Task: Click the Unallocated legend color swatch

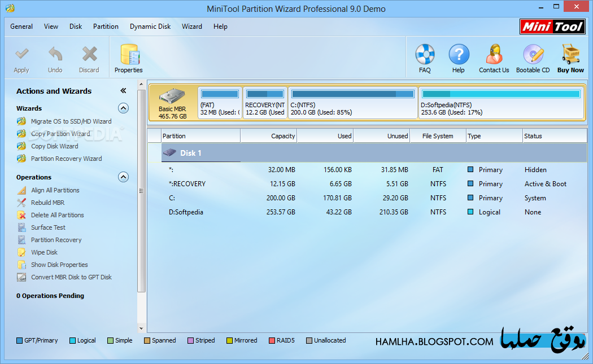Action: pyautogui.click(x=309, y=340)
